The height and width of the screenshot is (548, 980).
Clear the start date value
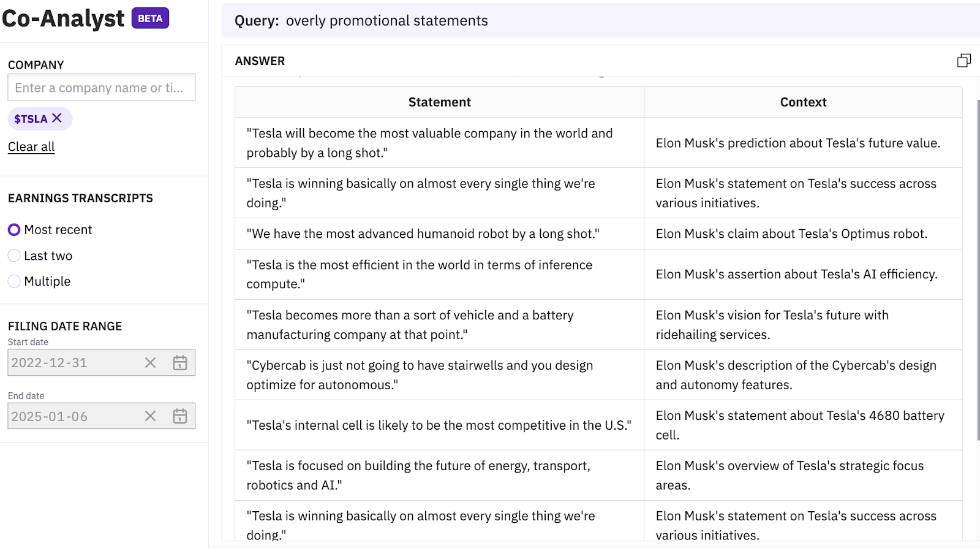pyautogui.click(x=150, y=363)
